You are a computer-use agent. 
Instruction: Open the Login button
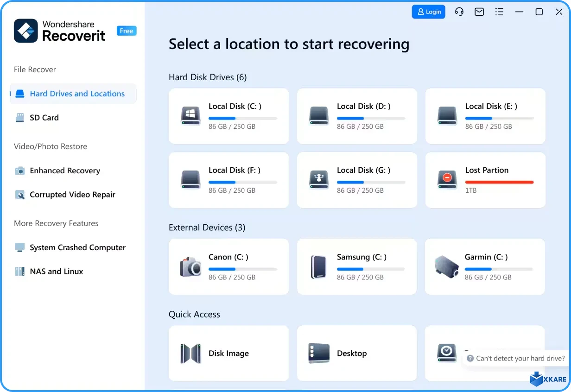click(429, 12)
